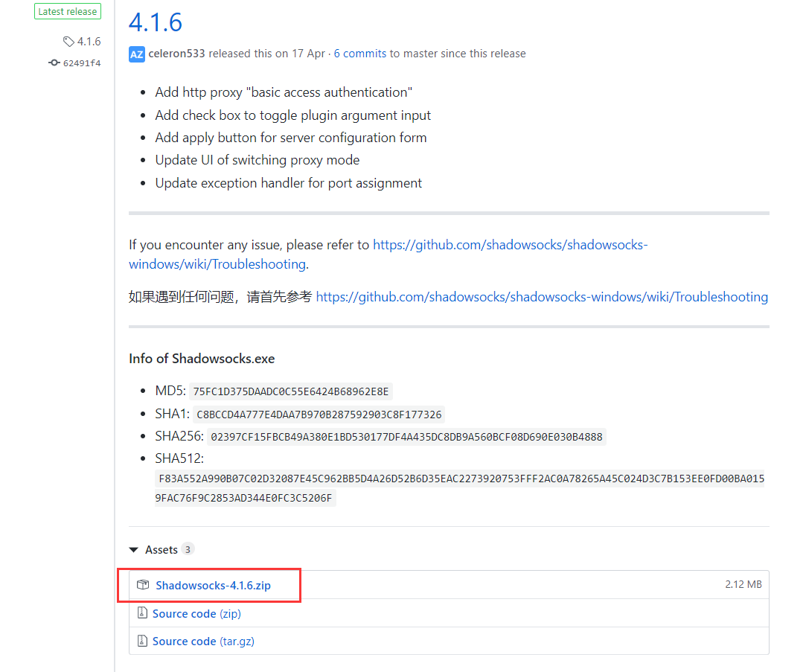This screenshot has height=672, width=806.
Task: Click 'Add check box to toggle plugin' note
Action: click(293, 115)
